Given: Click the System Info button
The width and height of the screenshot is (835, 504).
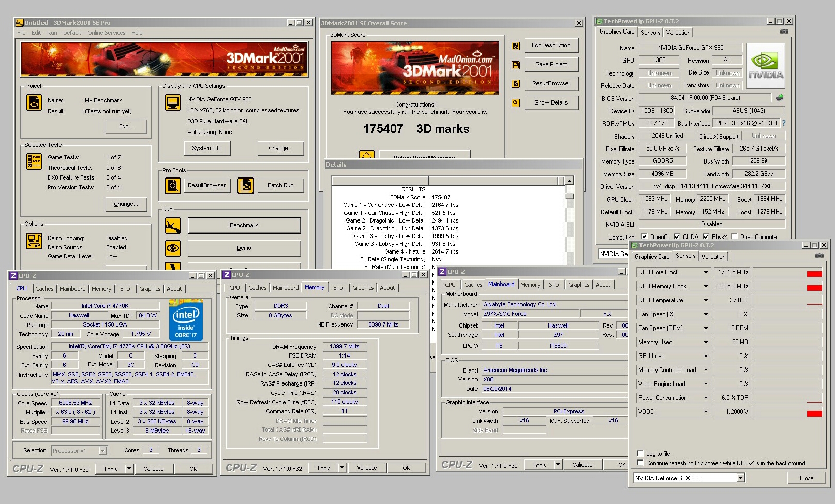Looking at the screenshot, I should (x=207, y=148).
